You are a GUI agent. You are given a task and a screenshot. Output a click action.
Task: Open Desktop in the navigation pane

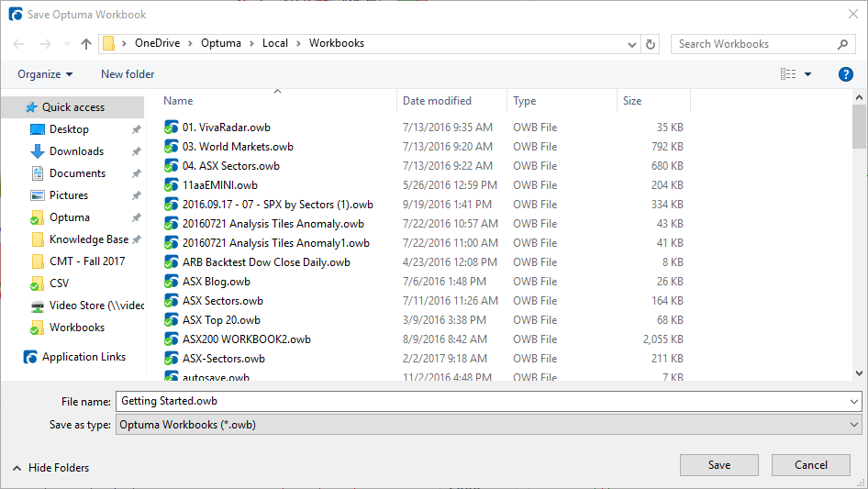(69, 129)
